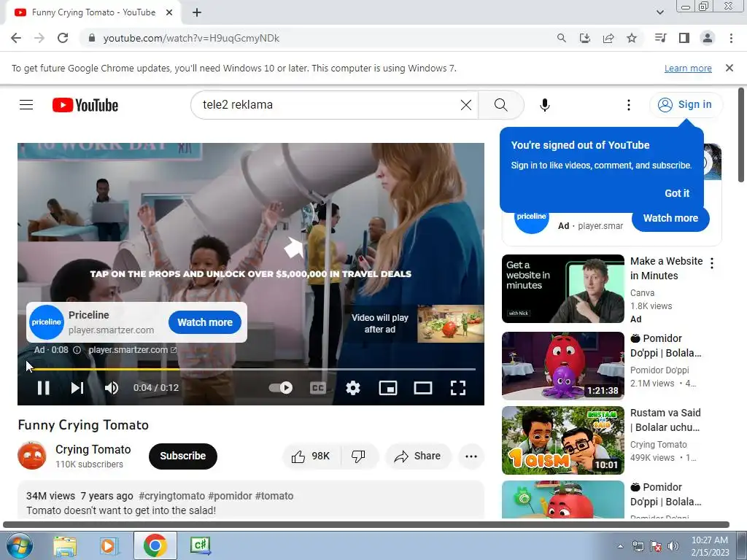Image resolution: width=747 pixels, height=560 pixels.
Task: Click Video will play after ad preview
Action: [x=417, y=324]
